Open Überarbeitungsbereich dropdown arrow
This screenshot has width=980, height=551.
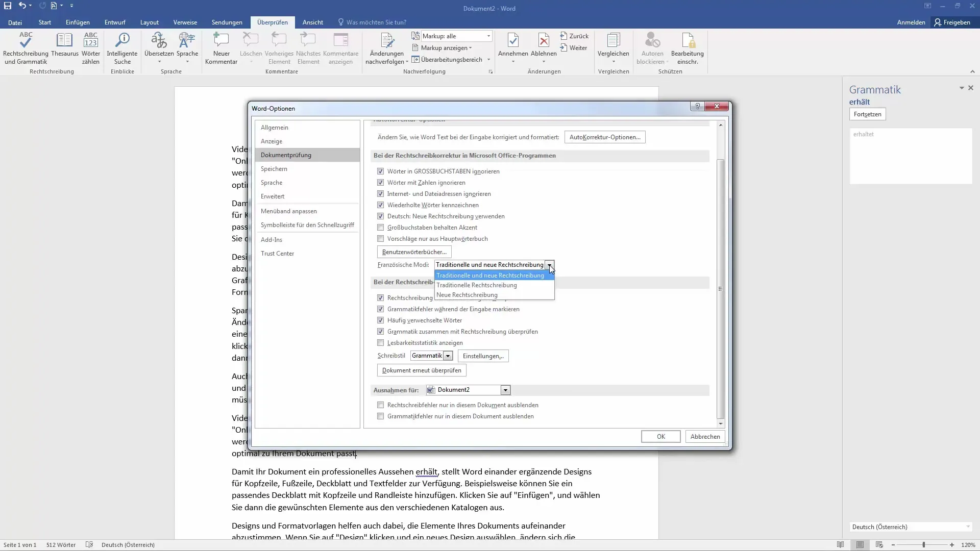488,60
